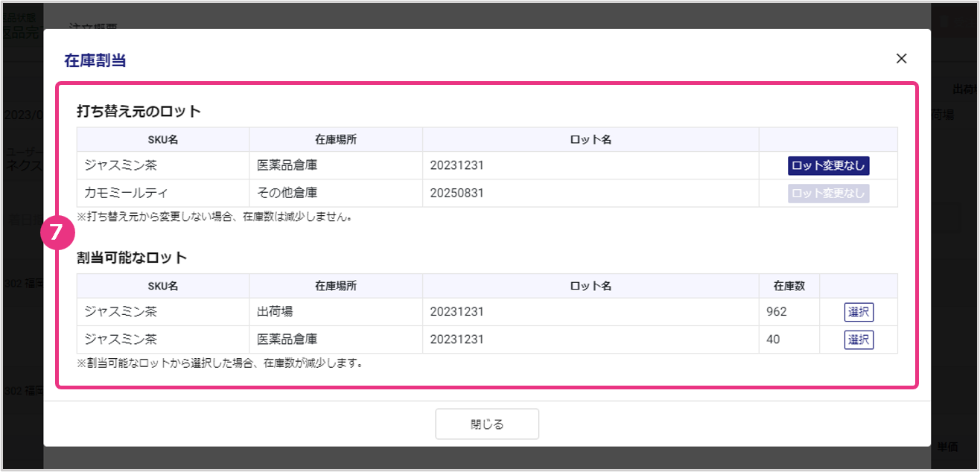980x472 pixels.
Task: Click the 割当可能なロット section heading
Action: (132, 258)
